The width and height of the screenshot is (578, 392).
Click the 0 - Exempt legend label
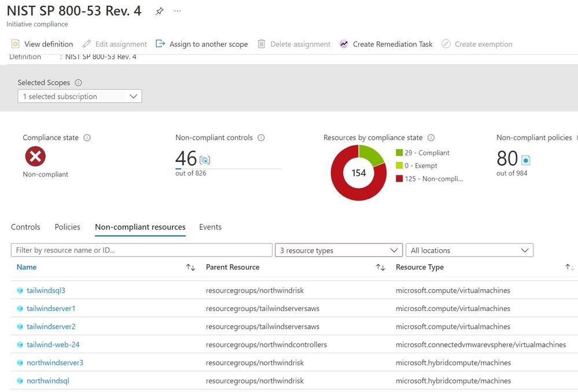[421, 165]
